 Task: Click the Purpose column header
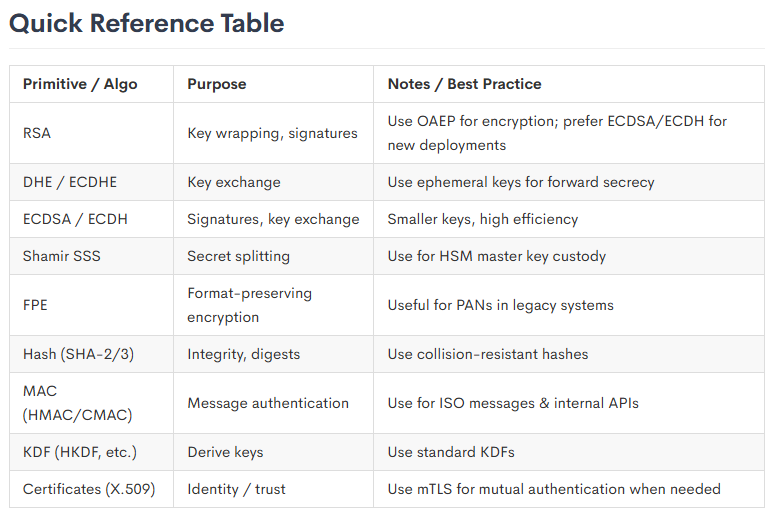point(217,84)
